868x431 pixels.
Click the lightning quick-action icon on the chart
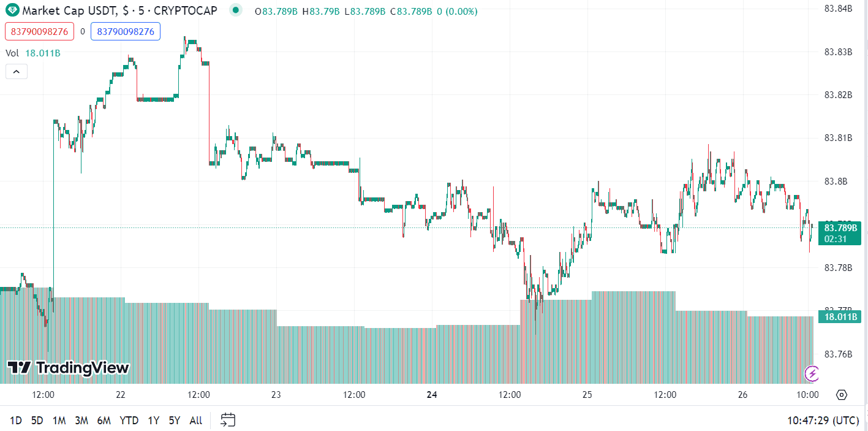point(811,373)
